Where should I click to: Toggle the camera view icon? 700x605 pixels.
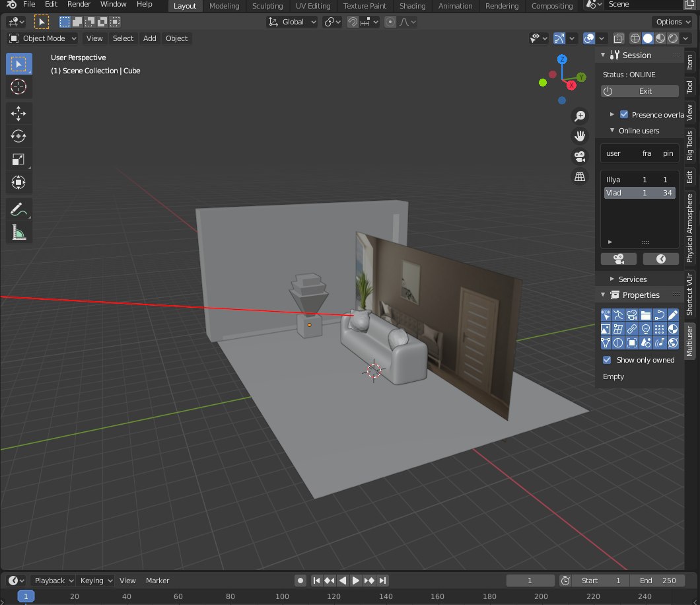coord(580,157)
